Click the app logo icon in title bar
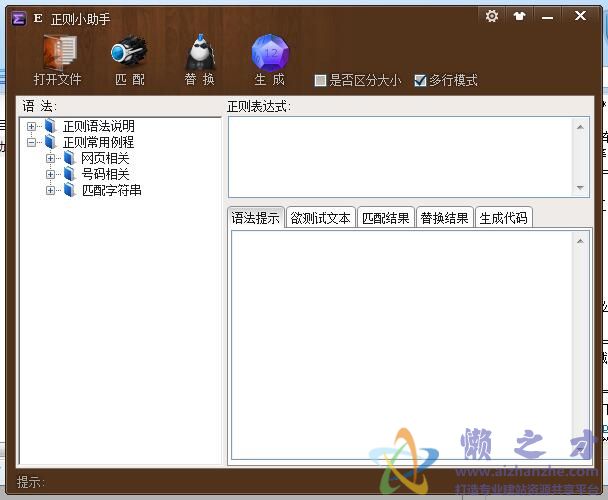Image resolution: width=608 pixels, height=500 pixels. (19, 18)
